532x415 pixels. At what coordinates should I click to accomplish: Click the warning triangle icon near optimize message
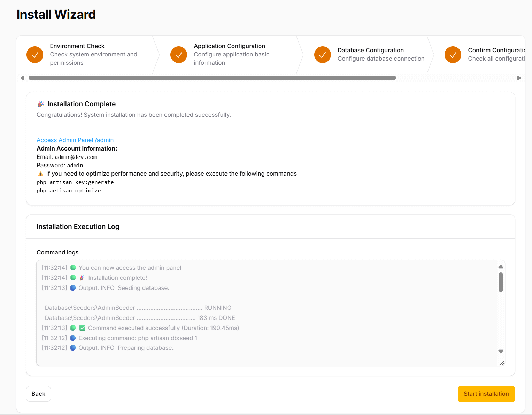pos(40,174)
